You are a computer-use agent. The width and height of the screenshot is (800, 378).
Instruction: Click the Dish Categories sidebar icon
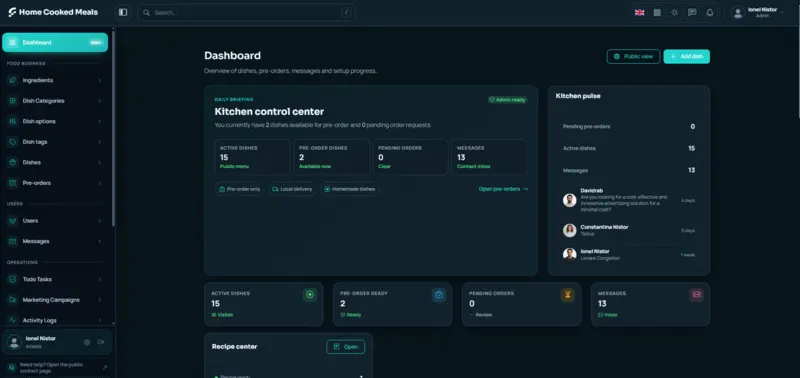pyautogui.click(x=13, y=100)
